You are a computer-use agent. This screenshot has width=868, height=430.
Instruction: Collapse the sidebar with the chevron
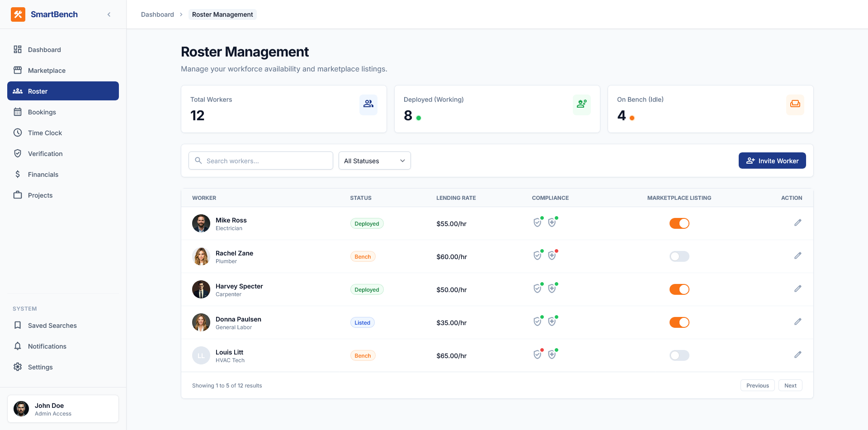[x=109, y=14]
